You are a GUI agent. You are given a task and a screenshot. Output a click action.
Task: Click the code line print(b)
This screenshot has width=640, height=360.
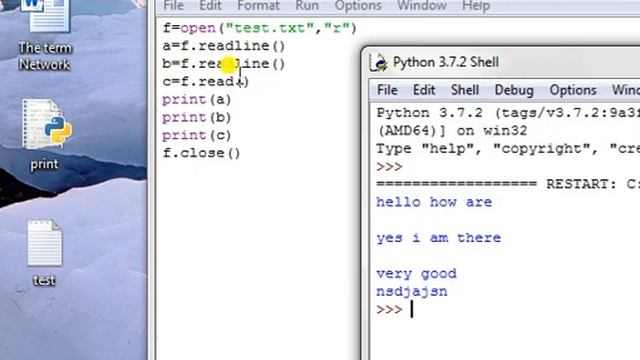coord(197,118)
